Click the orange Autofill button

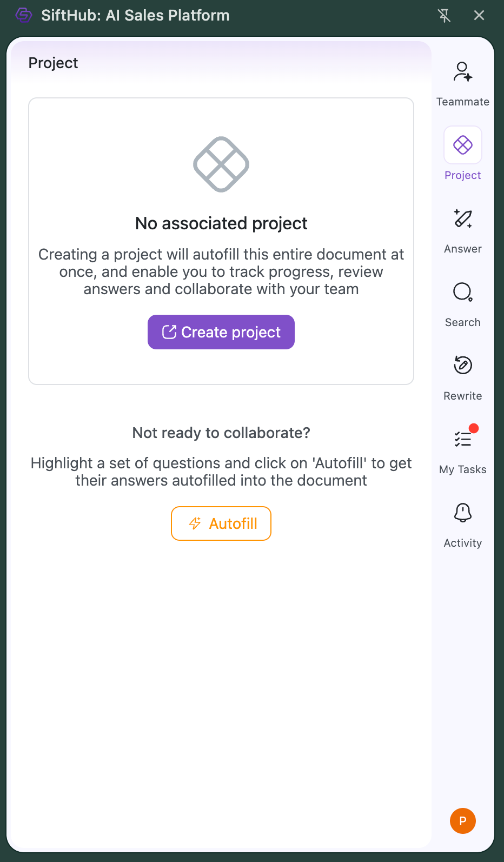pos(221,523)
